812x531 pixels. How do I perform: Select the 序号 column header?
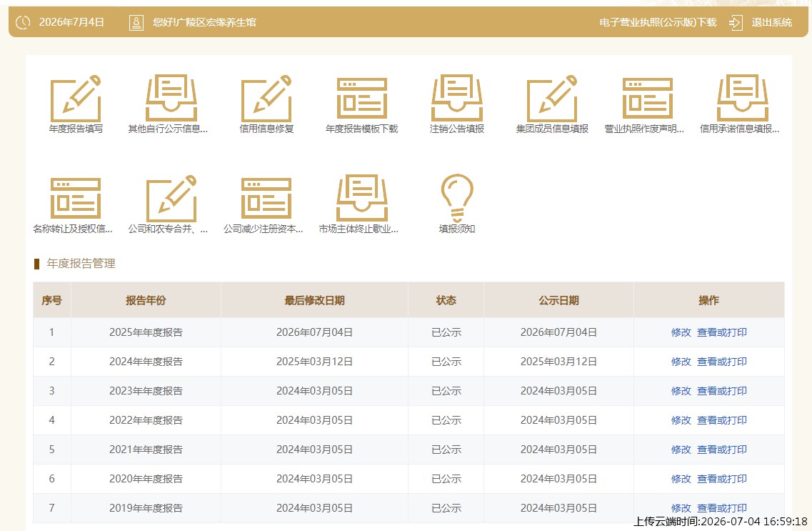point(52,300)
